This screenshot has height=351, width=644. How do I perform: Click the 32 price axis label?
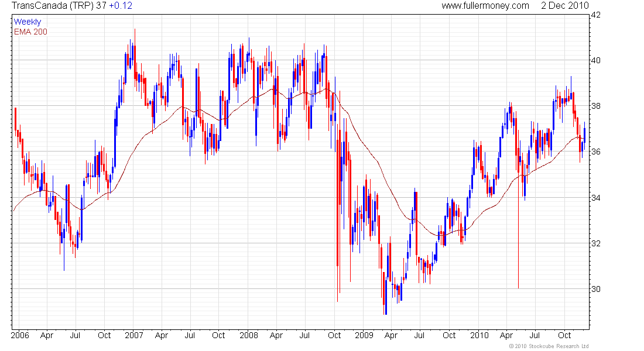[595, 243]
